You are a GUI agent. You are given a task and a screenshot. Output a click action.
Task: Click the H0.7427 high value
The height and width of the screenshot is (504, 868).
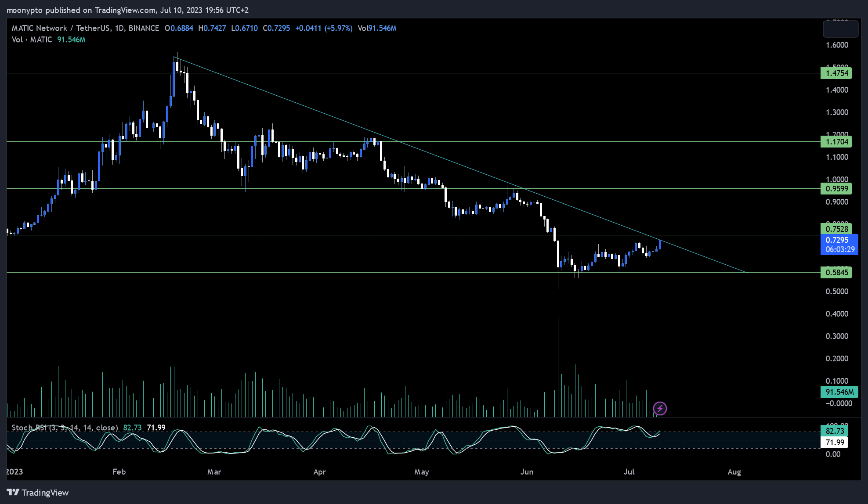coord(212,28)
